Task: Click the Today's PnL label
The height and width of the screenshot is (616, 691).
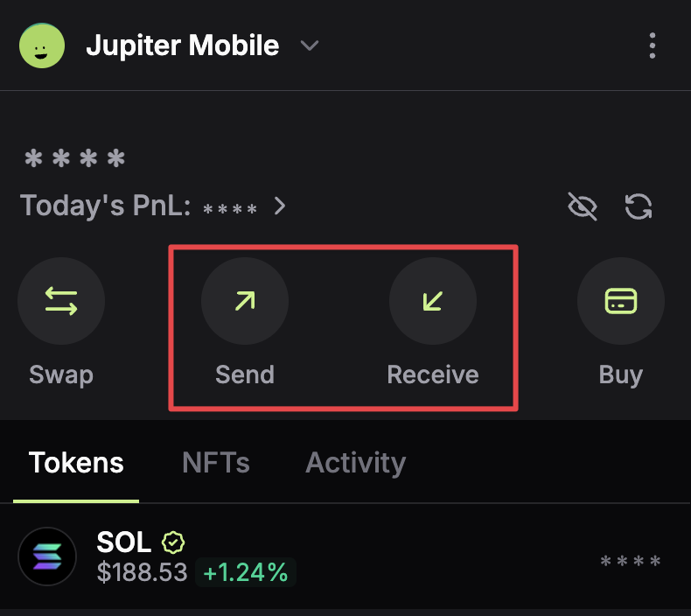Action: (x=104, y=206)
